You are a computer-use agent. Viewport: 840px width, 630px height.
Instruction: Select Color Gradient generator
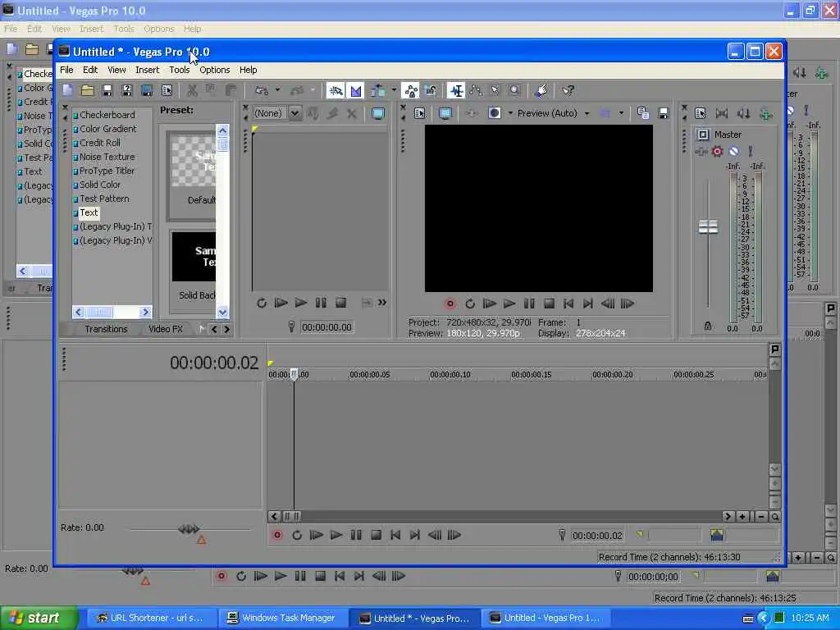coord(107,129)
